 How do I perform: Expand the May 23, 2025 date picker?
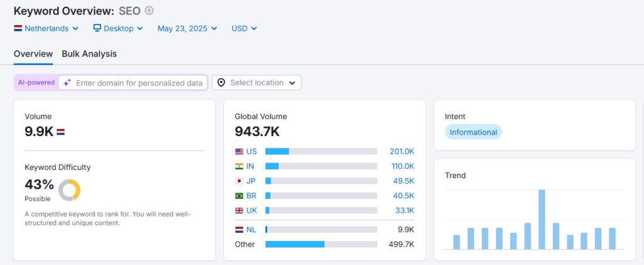tap(187, 28)
